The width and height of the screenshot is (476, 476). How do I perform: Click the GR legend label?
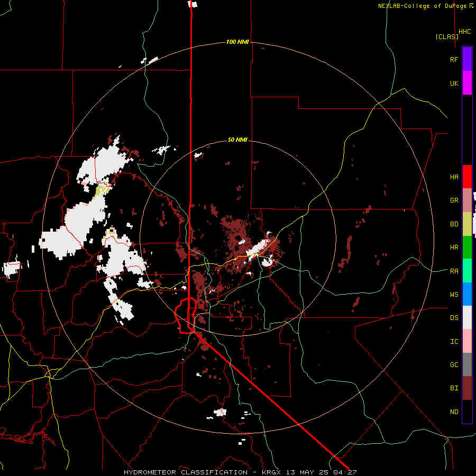pos(454,200)
